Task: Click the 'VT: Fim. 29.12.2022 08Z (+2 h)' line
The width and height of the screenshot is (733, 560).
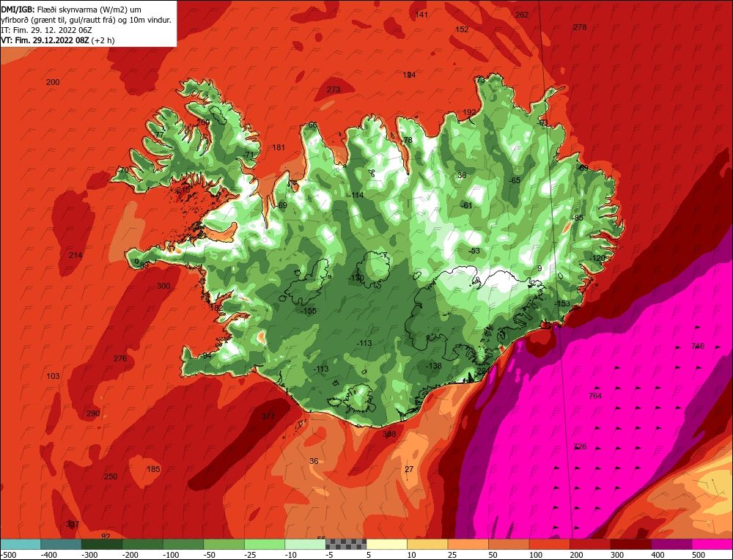Action: tap(57, 40)
